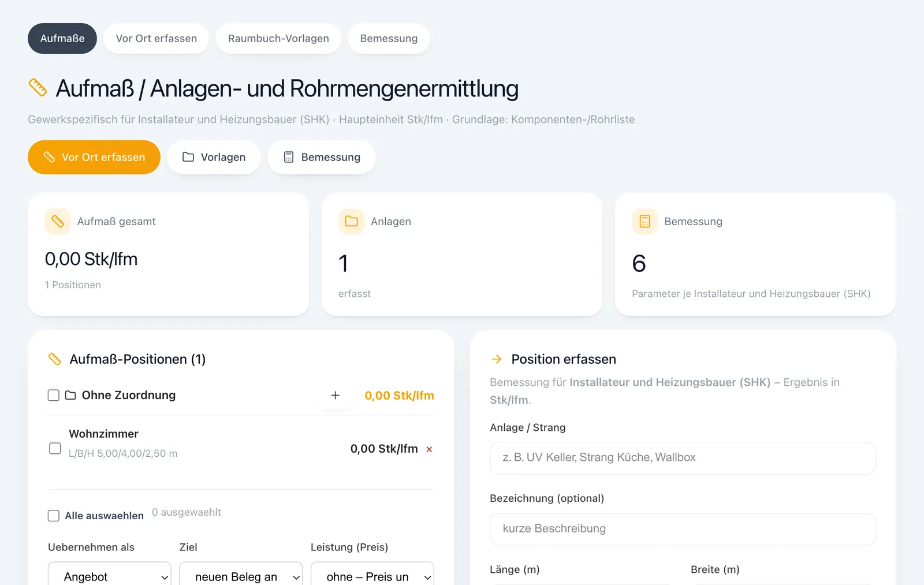Click the arrow icon beside Position erfassen

coord(497,359)
